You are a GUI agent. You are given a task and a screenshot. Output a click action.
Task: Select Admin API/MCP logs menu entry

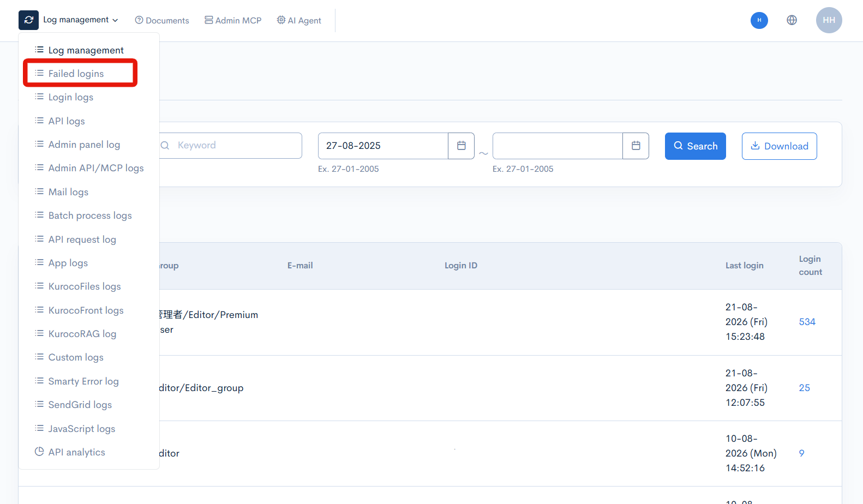[x=89, y=168]
